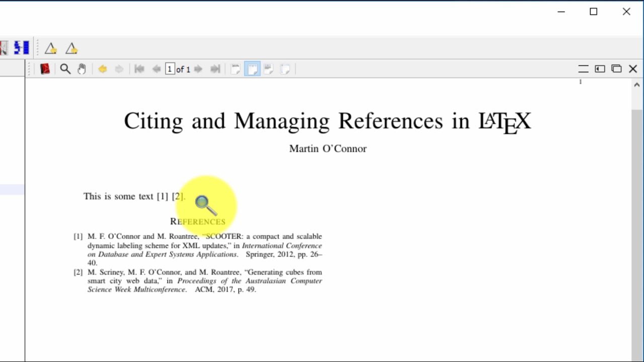Screen dimensions: 644x362
Task: Click the overlapping-windows icon in the viewer header
Action: pyautogui.click(x=616, y=69)
